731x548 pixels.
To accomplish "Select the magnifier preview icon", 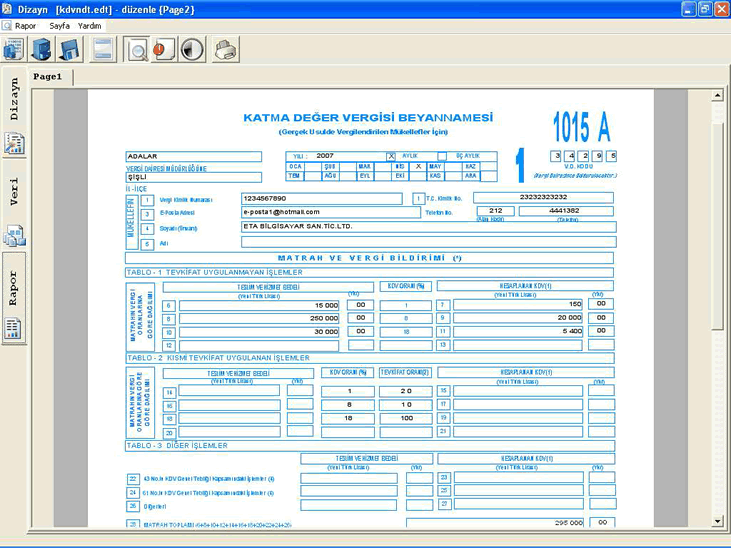I will tap(138, 48).
